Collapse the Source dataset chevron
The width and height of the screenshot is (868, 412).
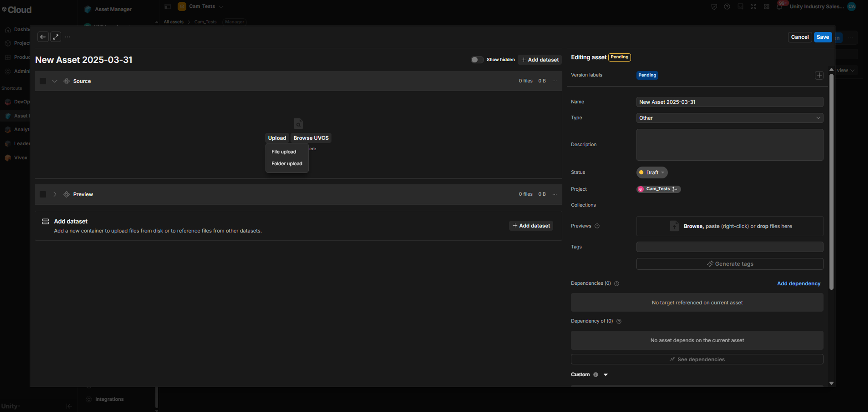pyautogui.click(x=55, y=81)
